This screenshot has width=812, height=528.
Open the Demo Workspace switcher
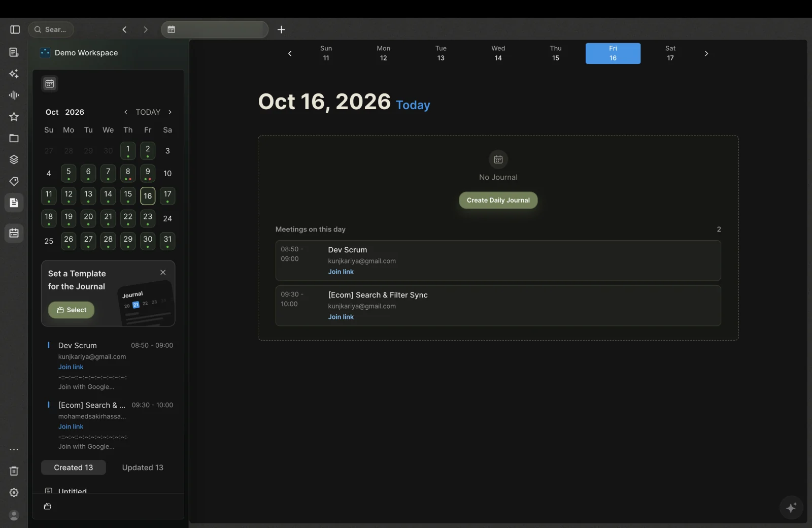79,53
